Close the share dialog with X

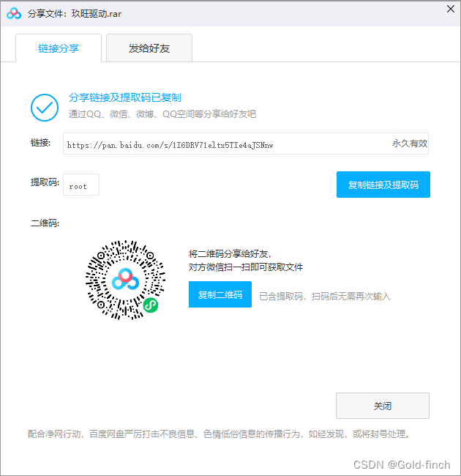451,9
